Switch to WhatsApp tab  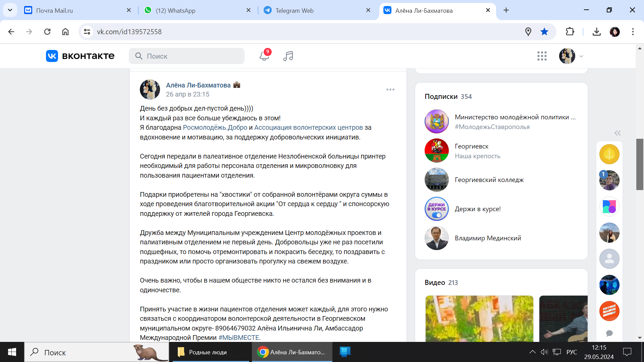[x=175, y=10]
